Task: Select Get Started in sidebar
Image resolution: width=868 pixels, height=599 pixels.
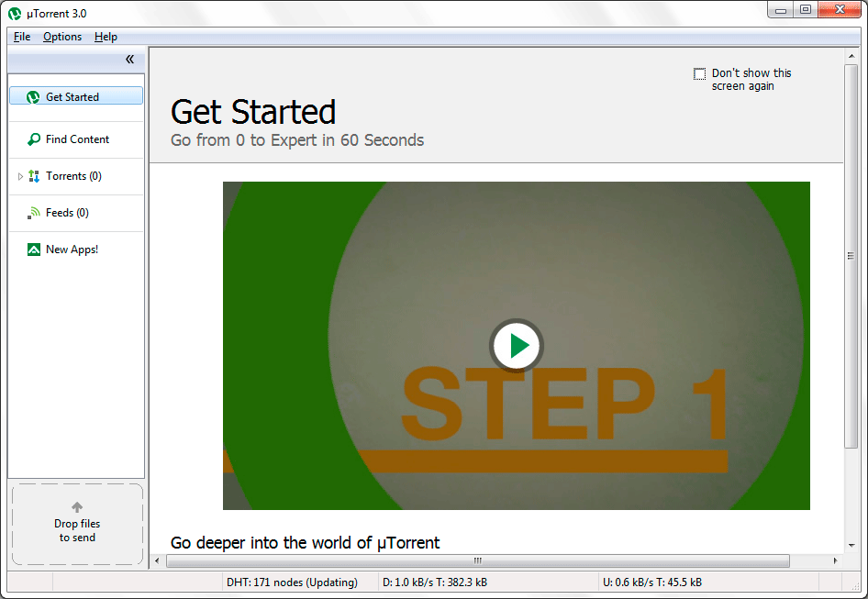Action: pyautogui.click(x=76, y=95)
